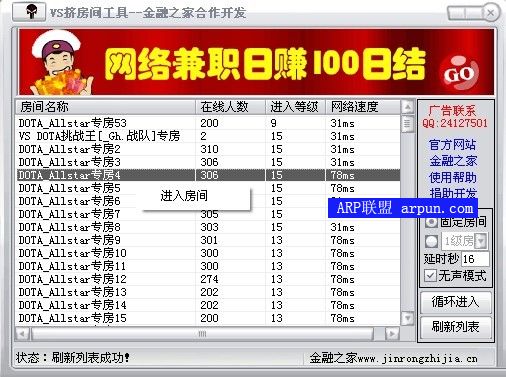Select row DOTA_Allstar专房7

click(208, 214)
